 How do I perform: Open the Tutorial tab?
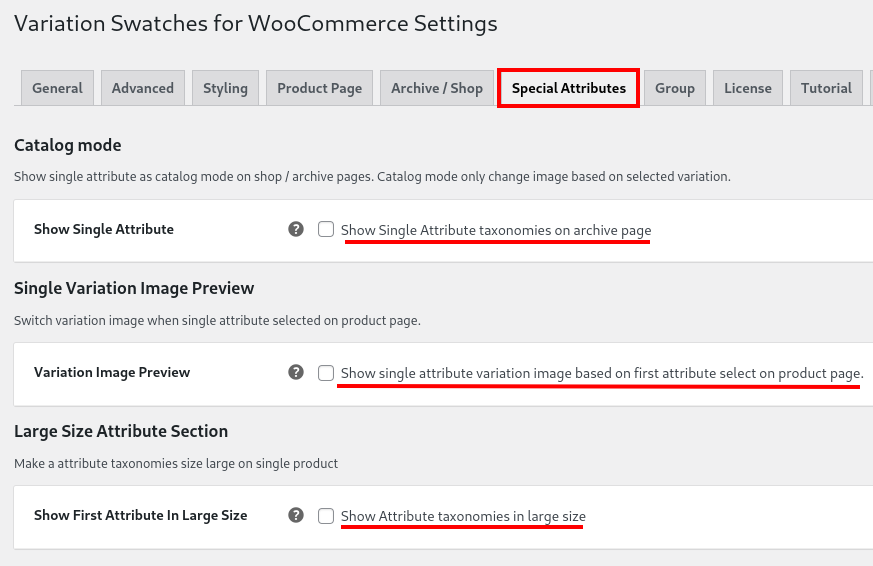[x=826, y=88]
